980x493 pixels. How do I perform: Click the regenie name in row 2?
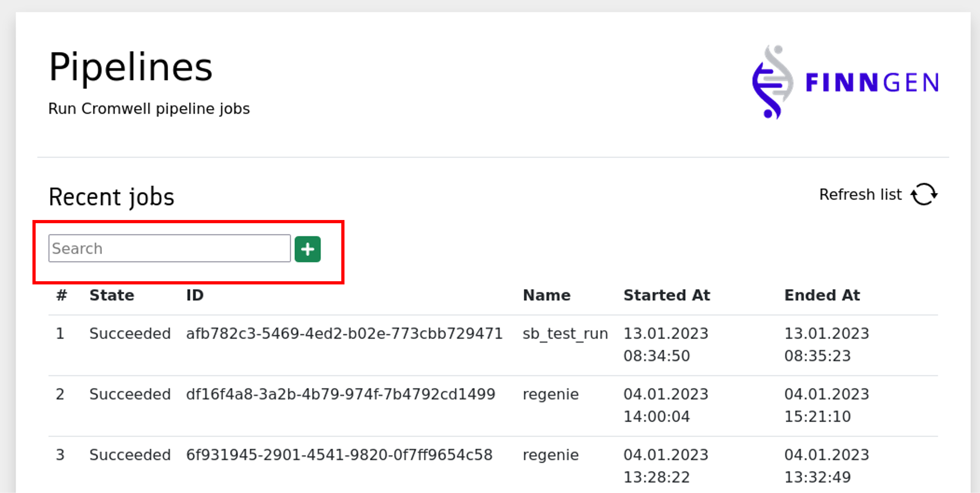[x=551, y=394]
